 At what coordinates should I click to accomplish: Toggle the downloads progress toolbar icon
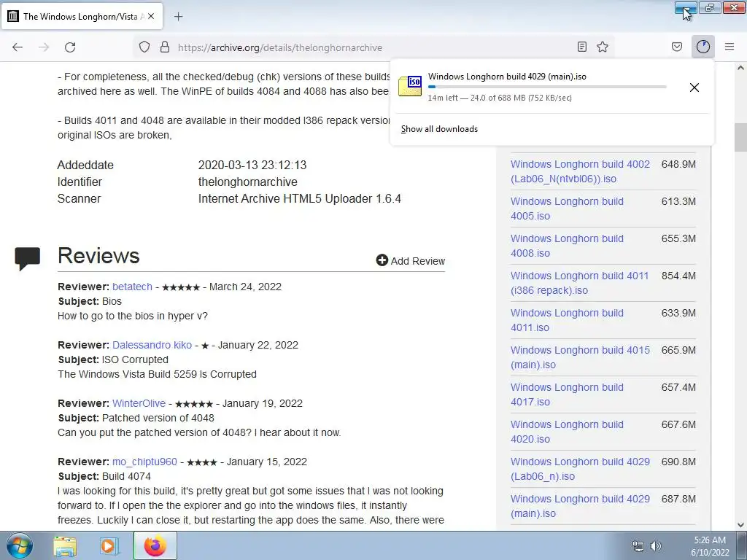(x=703, y=47)
